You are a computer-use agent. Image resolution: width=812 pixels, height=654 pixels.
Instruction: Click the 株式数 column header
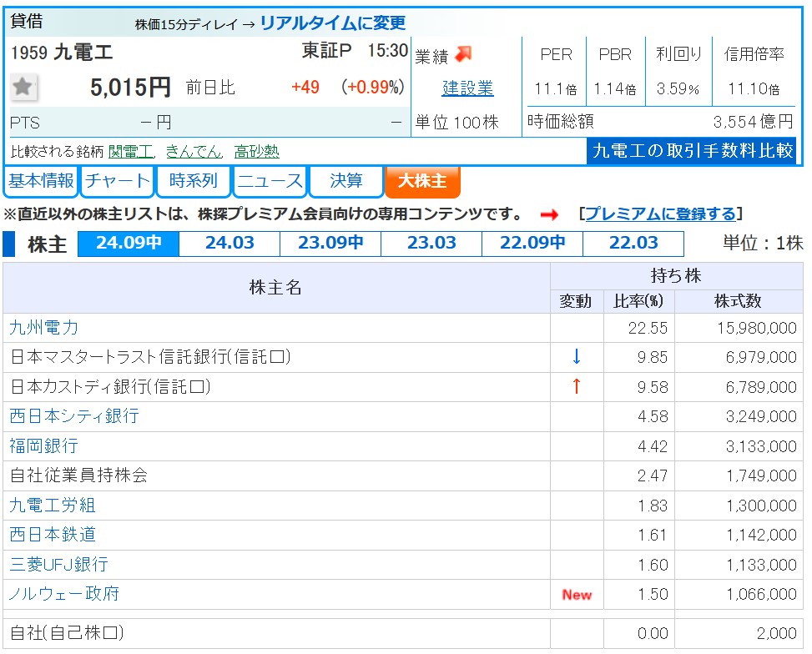[738, 301]
